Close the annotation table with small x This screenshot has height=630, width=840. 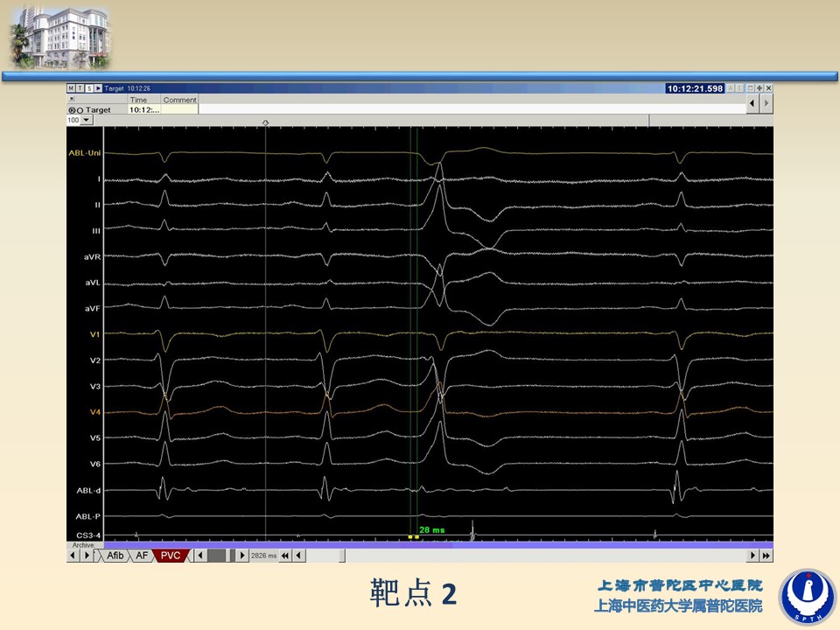(72, 99)
